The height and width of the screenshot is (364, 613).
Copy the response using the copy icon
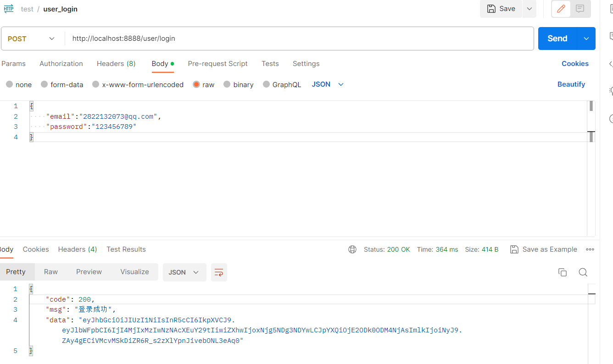pyautogui.click(x=563, y=272)
